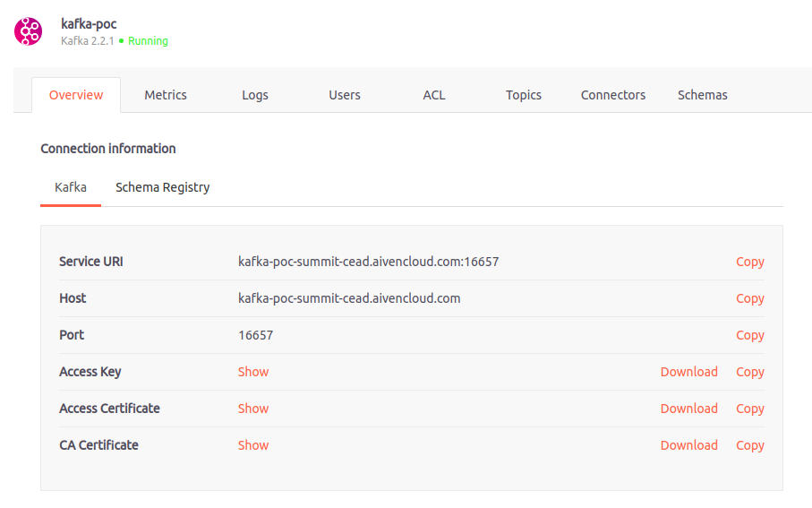Click the Connection information heading
Viewport: 812px width, 508px height.
pyautogui.click(x=108, y=149)
